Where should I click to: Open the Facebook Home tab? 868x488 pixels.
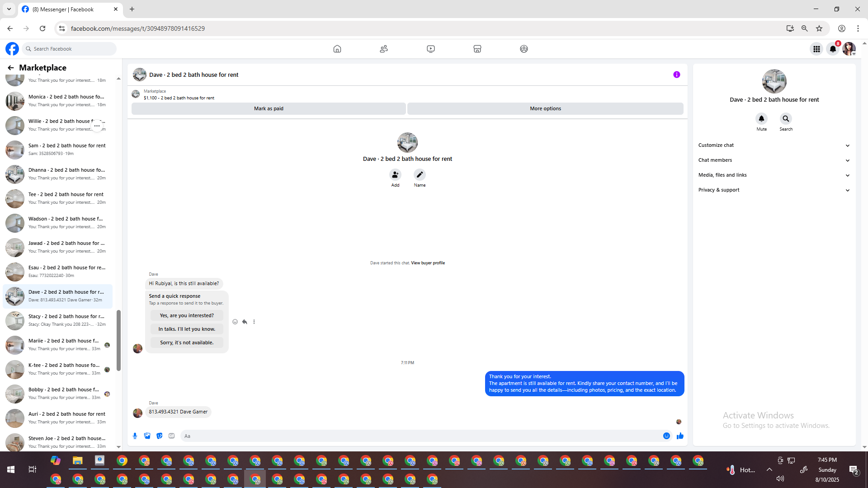[x=337, y=49]
